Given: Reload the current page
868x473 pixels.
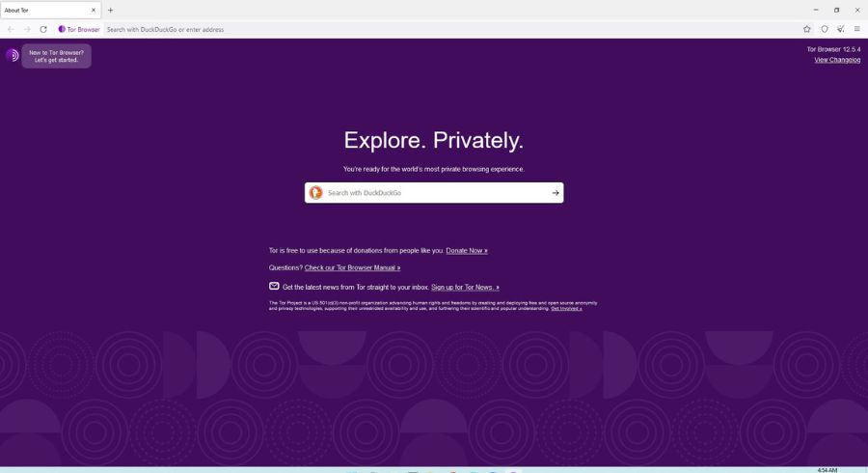Looking at the screenshot, I should pyautogui.click(x=43, y=29).
